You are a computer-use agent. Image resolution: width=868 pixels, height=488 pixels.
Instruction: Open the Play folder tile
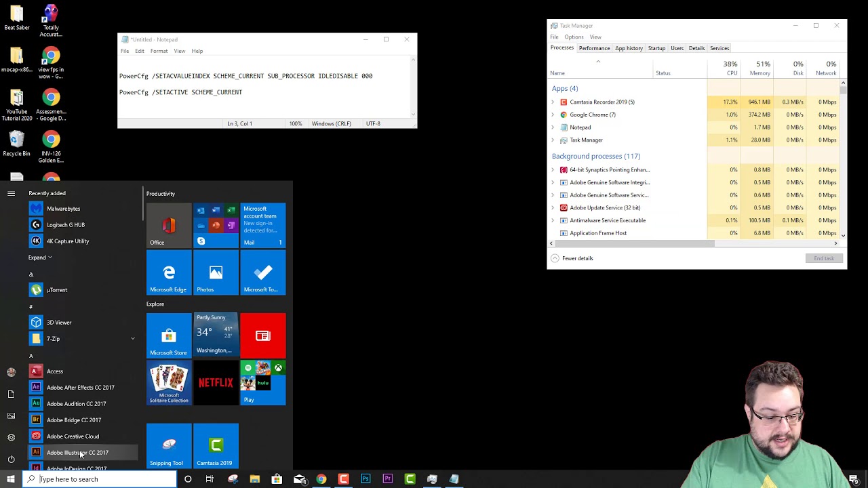[262, 382]
